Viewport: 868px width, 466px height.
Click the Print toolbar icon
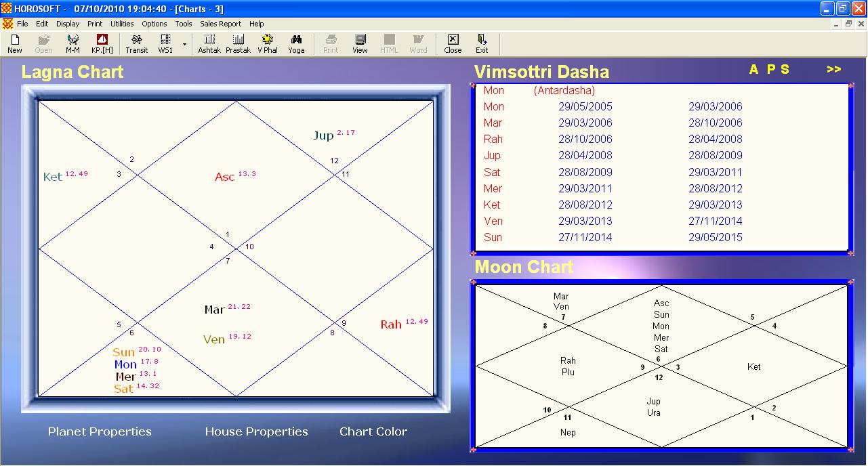pos(331,44)
